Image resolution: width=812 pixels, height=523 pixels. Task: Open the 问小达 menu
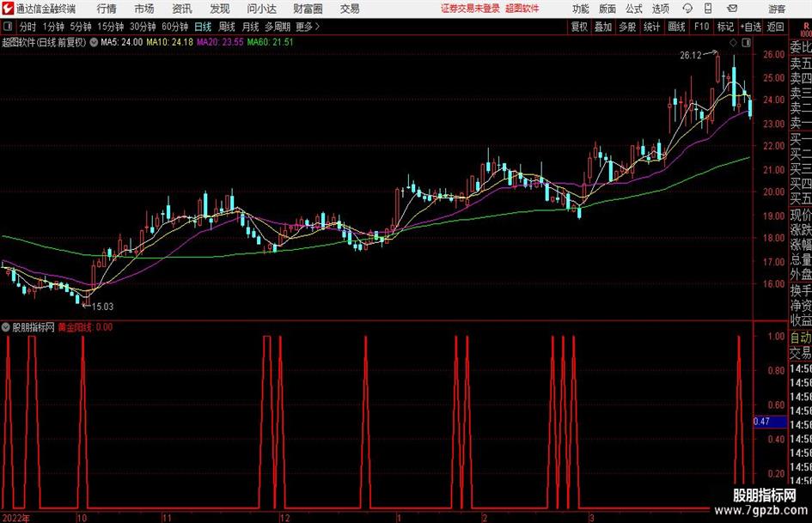pos(261,9)
